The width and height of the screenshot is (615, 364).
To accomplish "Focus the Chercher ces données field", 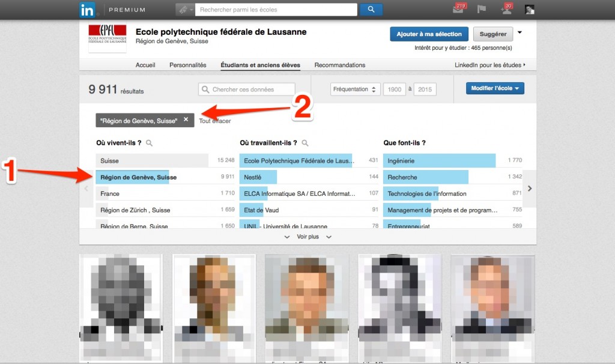I will (x=247, y=89).
